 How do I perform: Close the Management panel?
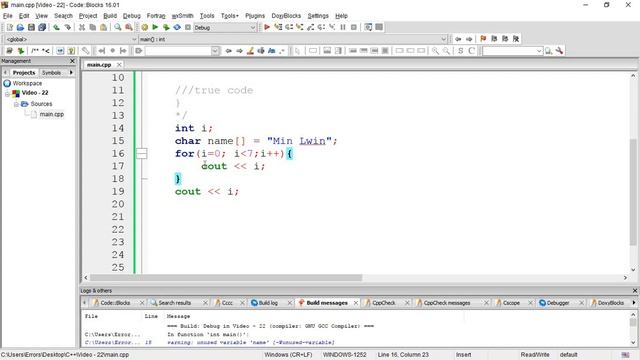click(72, 61)
